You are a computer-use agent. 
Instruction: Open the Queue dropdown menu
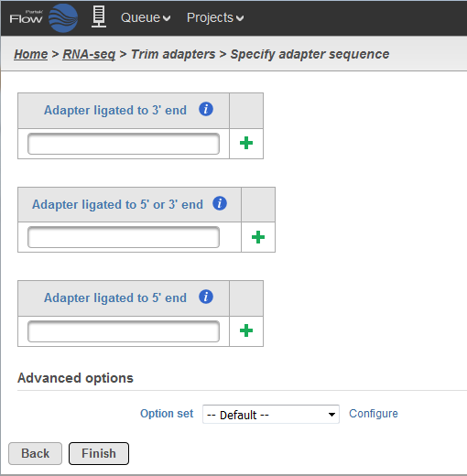(146, 17)
